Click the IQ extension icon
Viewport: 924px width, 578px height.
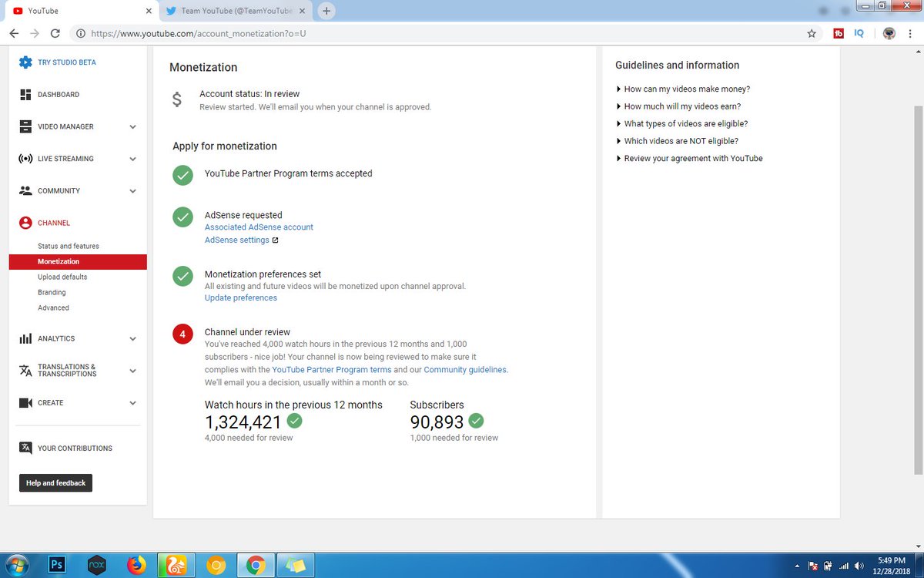[858, 34]
